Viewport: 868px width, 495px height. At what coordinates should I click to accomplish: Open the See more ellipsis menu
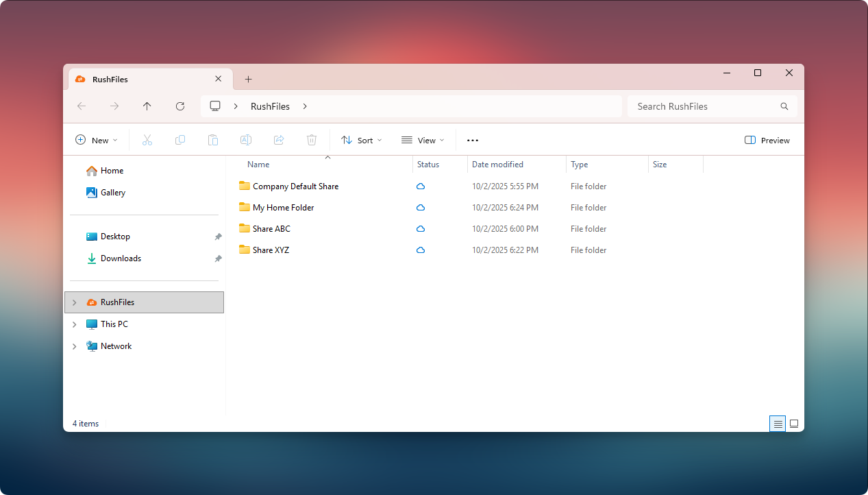(473, 140)
